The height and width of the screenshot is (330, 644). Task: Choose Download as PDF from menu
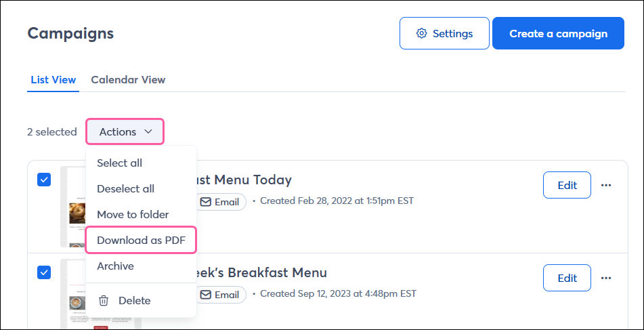pyautogui.click(x=141, y=241)
